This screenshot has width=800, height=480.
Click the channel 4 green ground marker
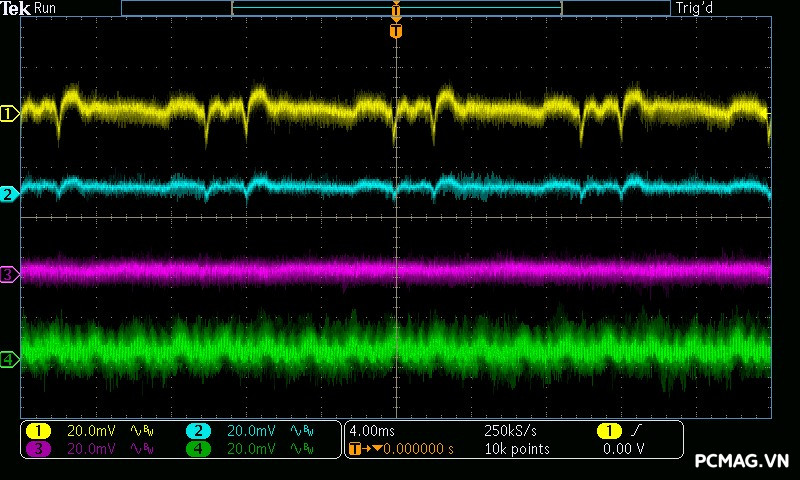(9, 359)
